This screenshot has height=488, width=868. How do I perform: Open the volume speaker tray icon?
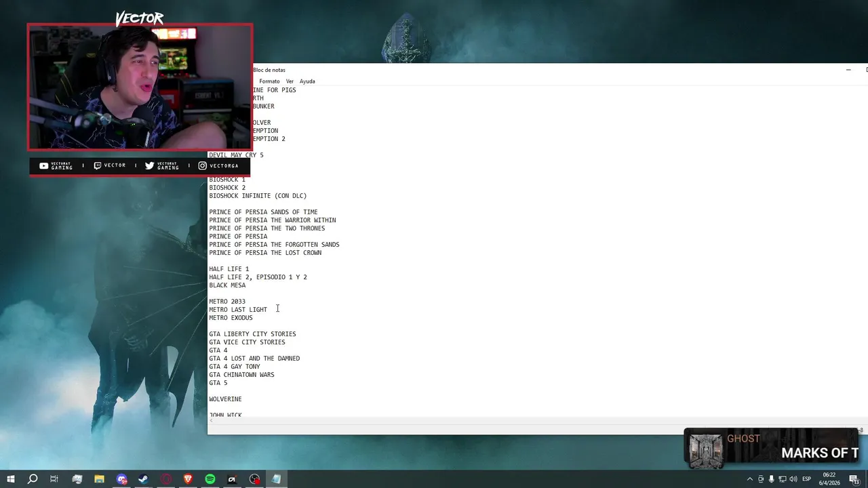point(793,479)
